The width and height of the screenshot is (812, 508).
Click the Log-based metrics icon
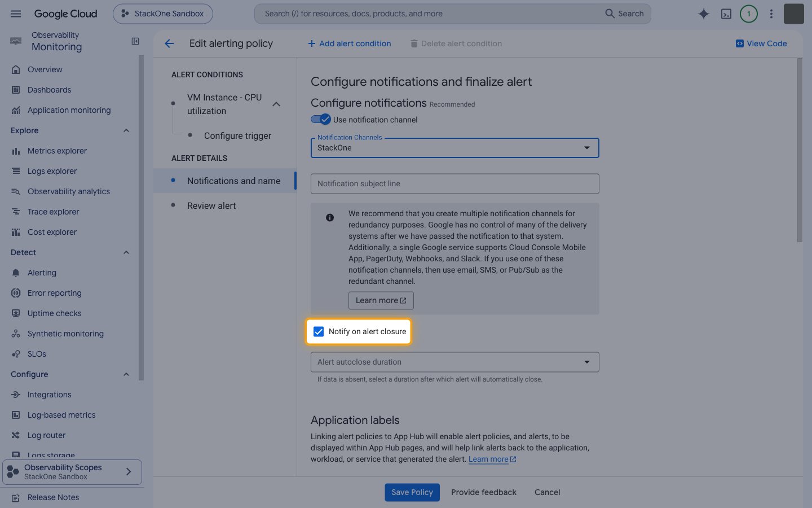click(16, 415)
